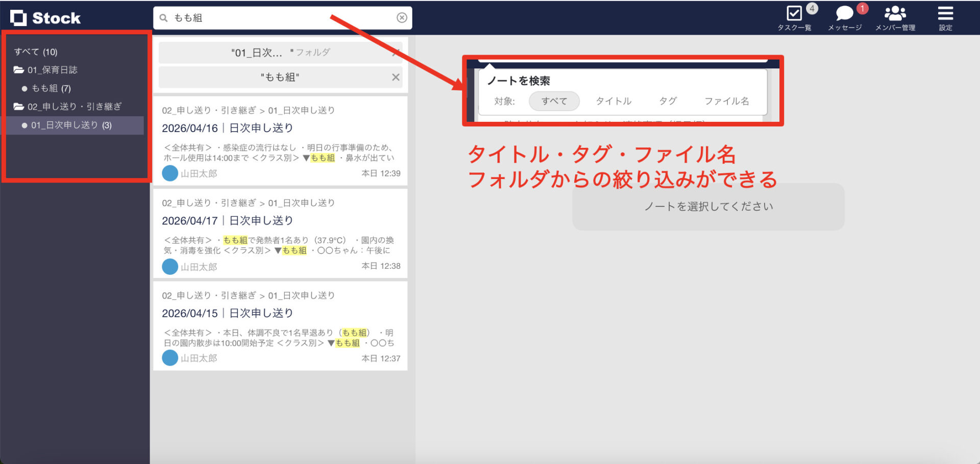
Task: Click the Stock logo in the header
Action: [46, 17]
